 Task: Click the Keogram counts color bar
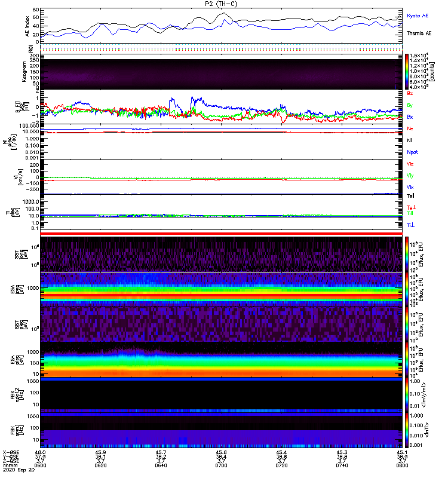click(407, 72)
